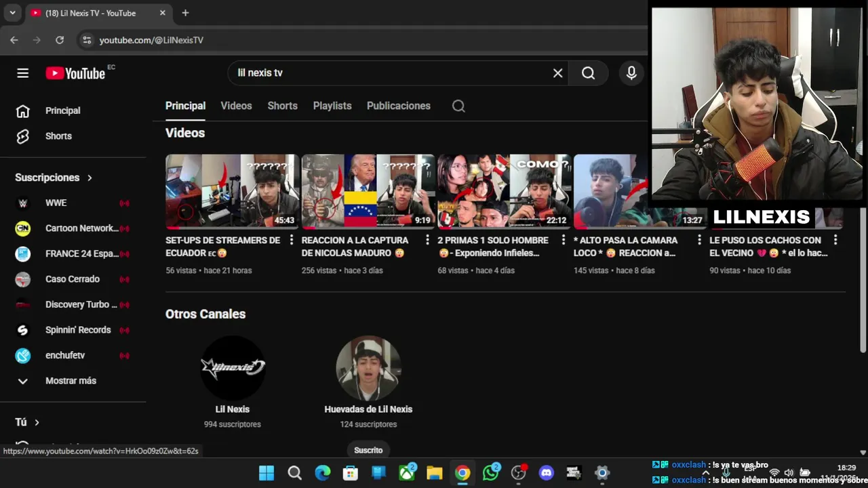
Task: Open the taskbar clock showing 18:29
Action: tap(846, 468)
